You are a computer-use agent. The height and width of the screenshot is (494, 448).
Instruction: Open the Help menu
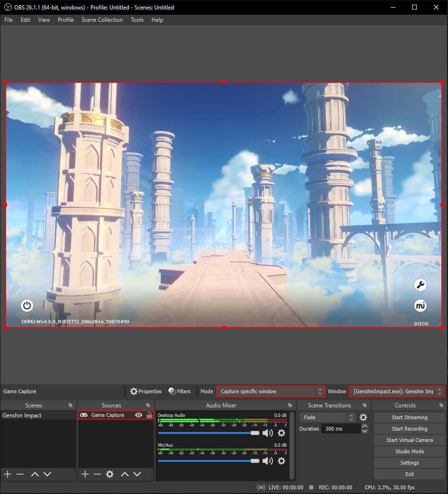coord(157,20)
